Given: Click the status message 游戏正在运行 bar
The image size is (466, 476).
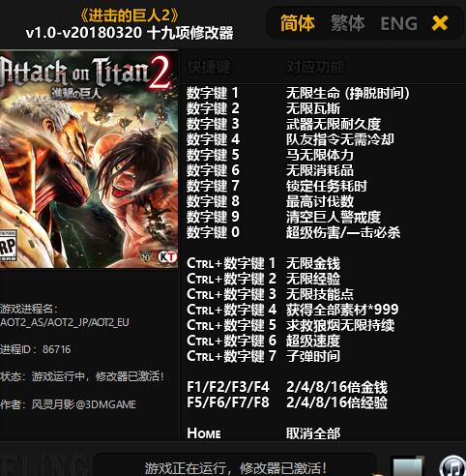Looking at the screenshot, I should click(x=235, y=467).
